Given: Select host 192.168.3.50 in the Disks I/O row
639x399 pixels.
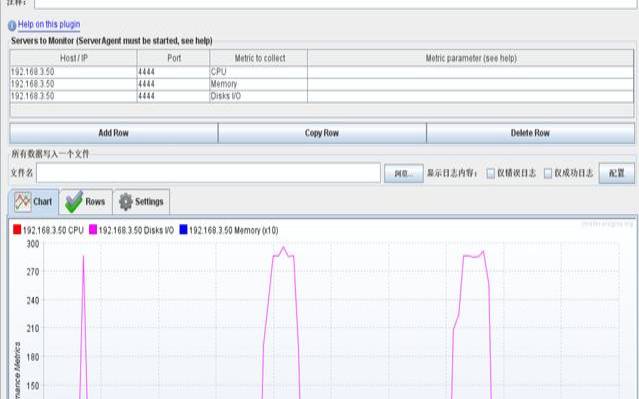Looking at the screenshot, I should click(x=73, y=96).
